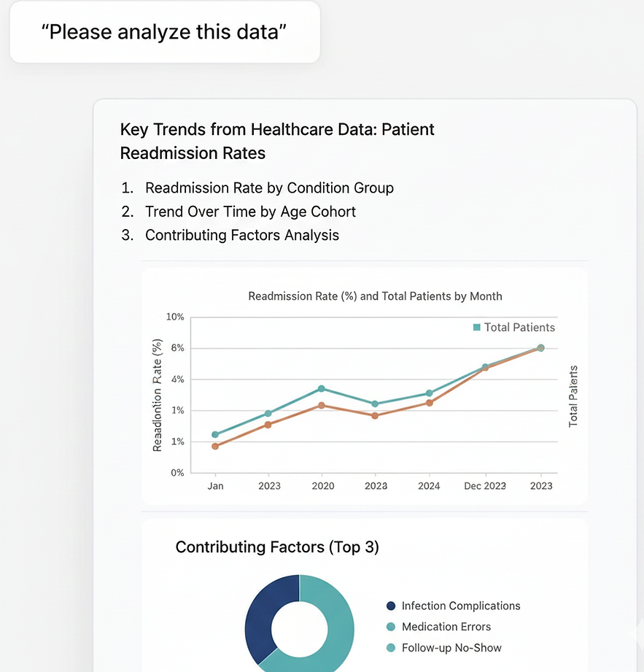The height and width of the screenshot is (672, 644).
Task: Click the "Please analyze this data" message bubble
Action: (x=165, y=32)
